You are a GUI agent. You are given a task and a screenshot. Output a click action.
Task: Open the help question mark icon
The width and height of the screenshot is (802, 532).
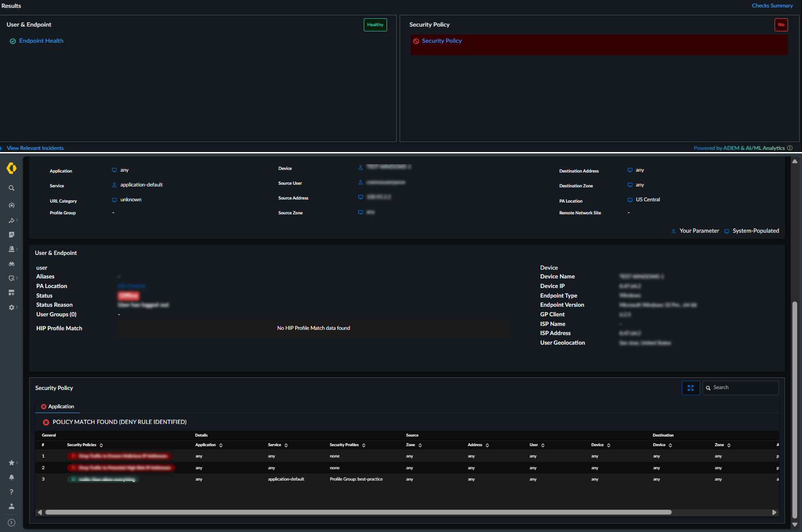click(x=12, y=492)
